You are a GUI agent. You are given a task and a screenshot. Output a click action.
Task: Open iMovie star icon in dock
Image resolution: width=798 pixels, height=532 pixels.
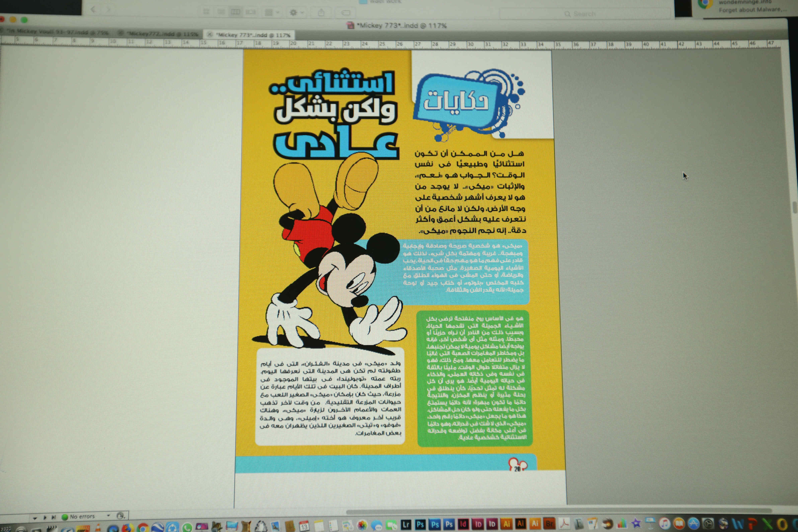pos(636,523)
